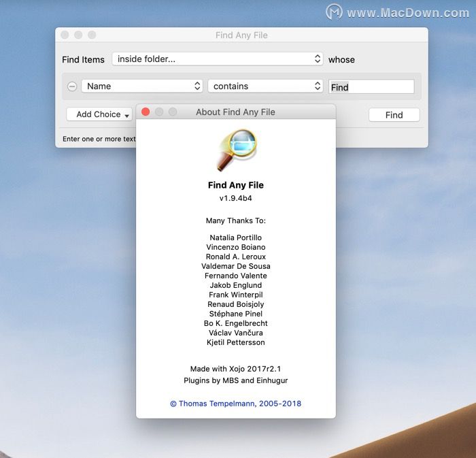Click the 'Made with Xojo 2017r2.1' line
The height and width of the screenshot is (458, 476).
[x=235, y=369]
